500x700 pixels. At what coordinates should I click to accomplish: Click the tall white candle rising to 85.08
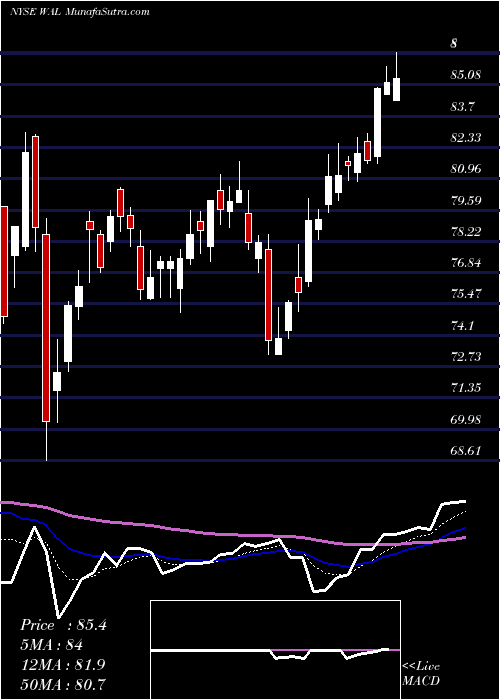pyautogui.click(x=378, y=122)
